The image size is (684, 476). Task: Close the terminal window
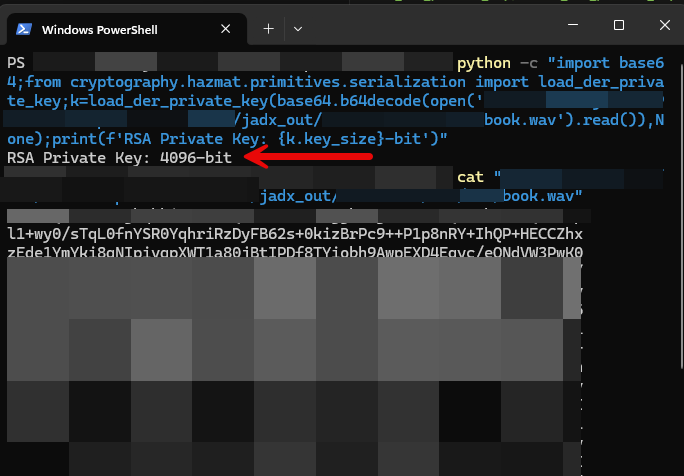coord(664,25)
